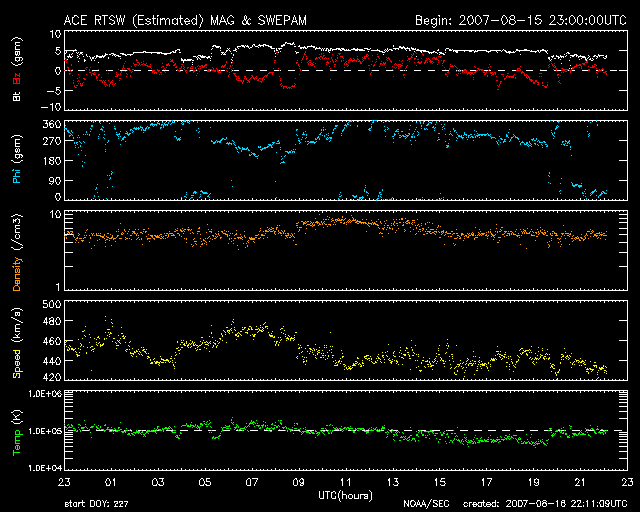
Task: Click the '480' value on the Speed axis
Action: coord(52,321)
